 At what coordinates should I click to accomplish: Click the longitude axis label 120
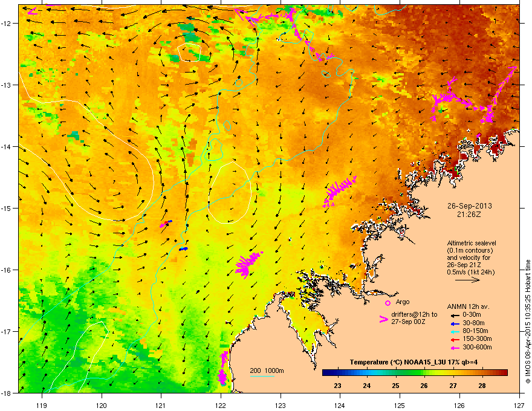[102, 405]
